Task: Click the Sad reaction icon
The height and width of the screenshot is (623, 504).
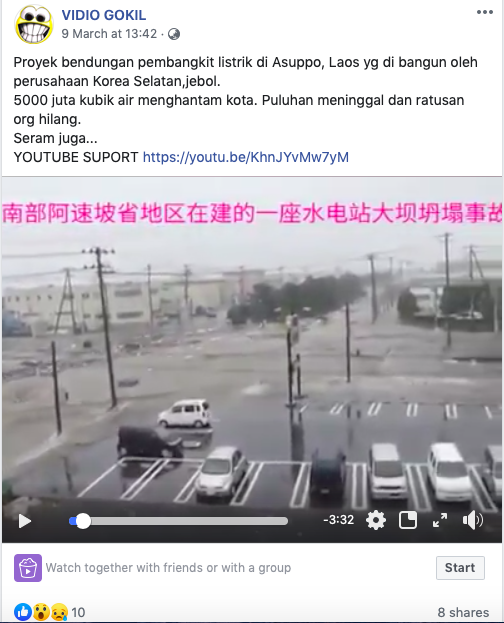Action: (x=58, y=612)
